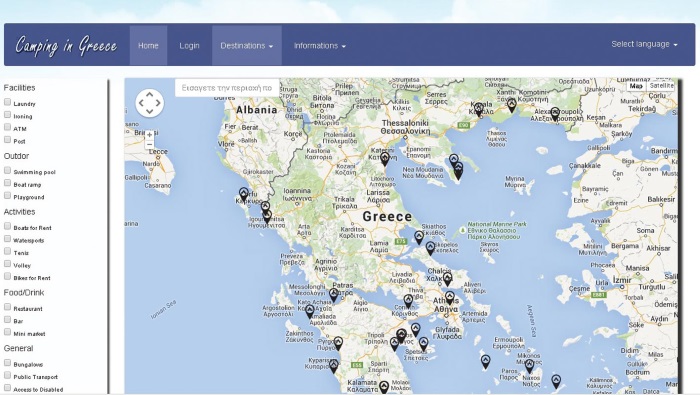This screenshot has height=395, width=700.
Task: Enable Access to Disabled checkbox
Action: pyautogui.click(x=7, y=388)
